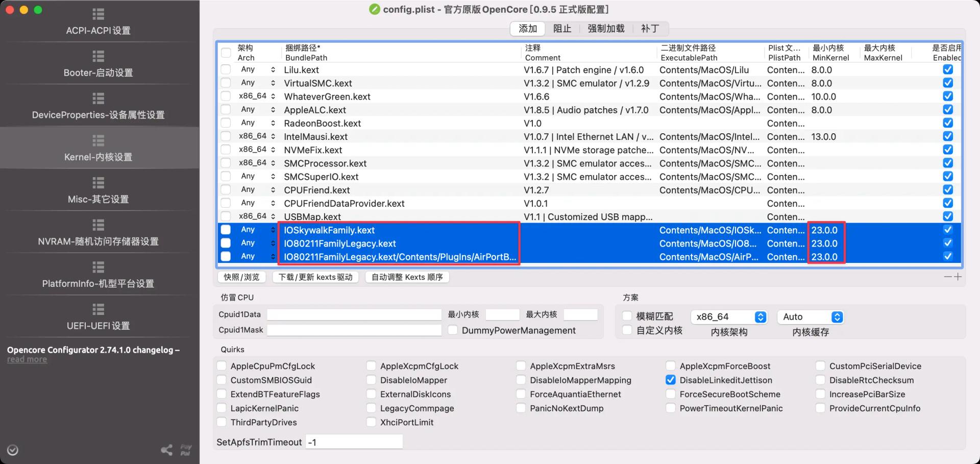980x464 pixels.
Task: Select the IOSkywalkFamily.kext row
Action: tap(590, 230)
